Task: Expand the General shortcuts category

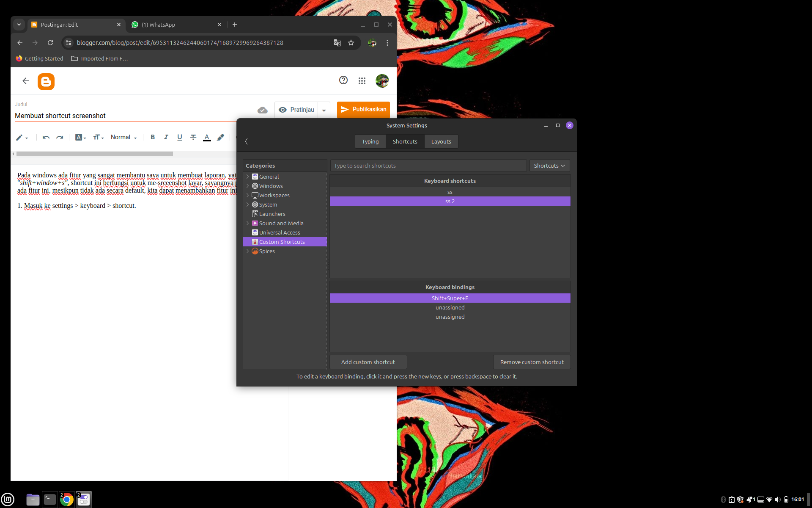Action: pos(248,177)
